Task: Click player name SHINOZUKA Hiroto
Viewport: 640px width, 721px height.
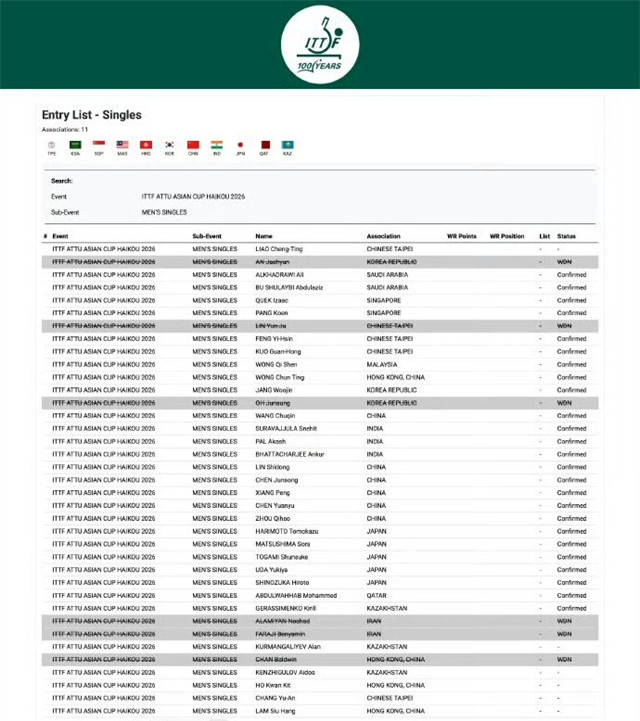Action: pyautogui.click(x=282, y=583)
